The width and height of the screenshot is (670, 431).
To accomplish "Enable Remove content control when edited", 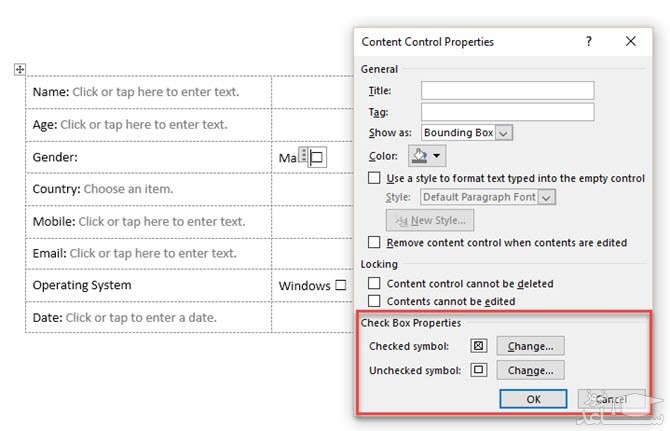I will [374, 242].
